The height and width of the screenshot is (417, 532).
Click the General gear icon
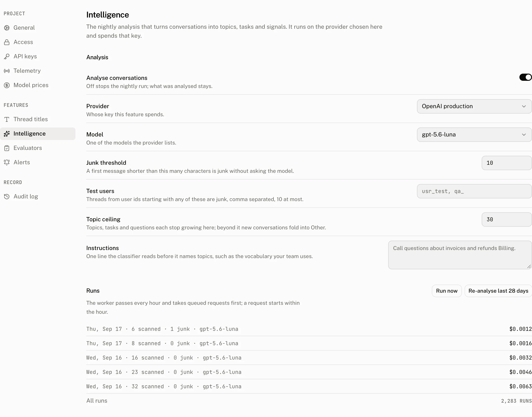[x=7, y=28]
